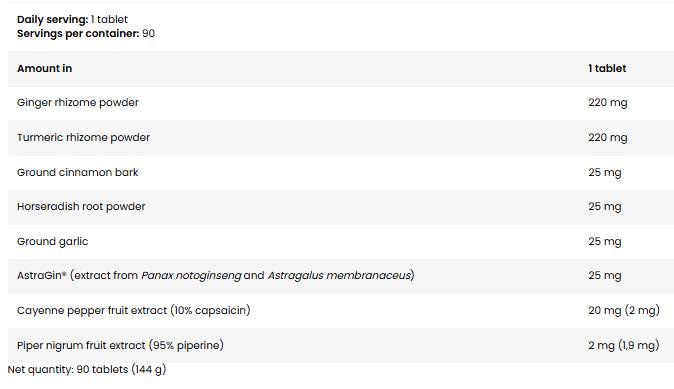The image size is (674, 389).
Task: Click the 220 mg value for Turmeric
Action: click(608, 138)
